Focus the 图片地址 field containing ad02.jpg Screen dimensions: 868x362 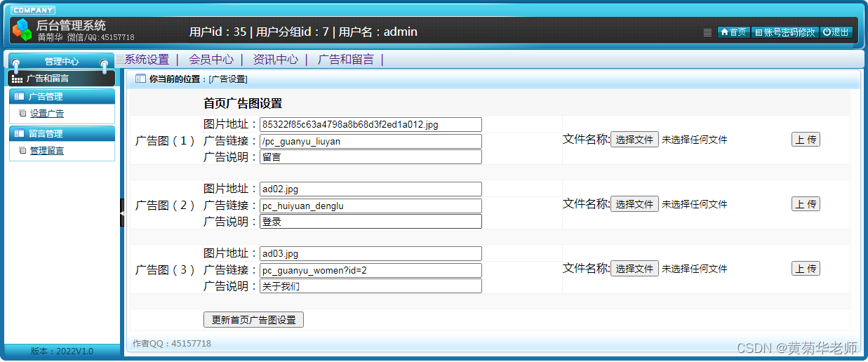[x=370, y=189]
